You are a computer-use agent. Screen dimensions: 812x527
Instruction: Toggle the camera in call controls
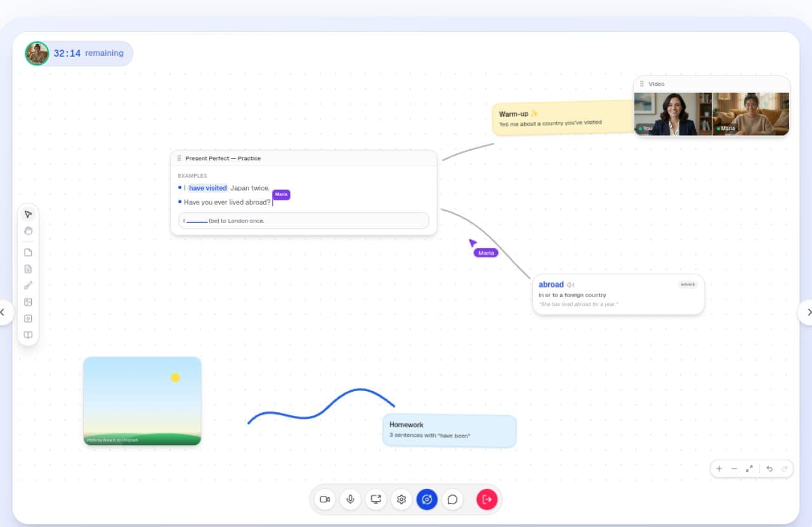[x=325, y=500]
